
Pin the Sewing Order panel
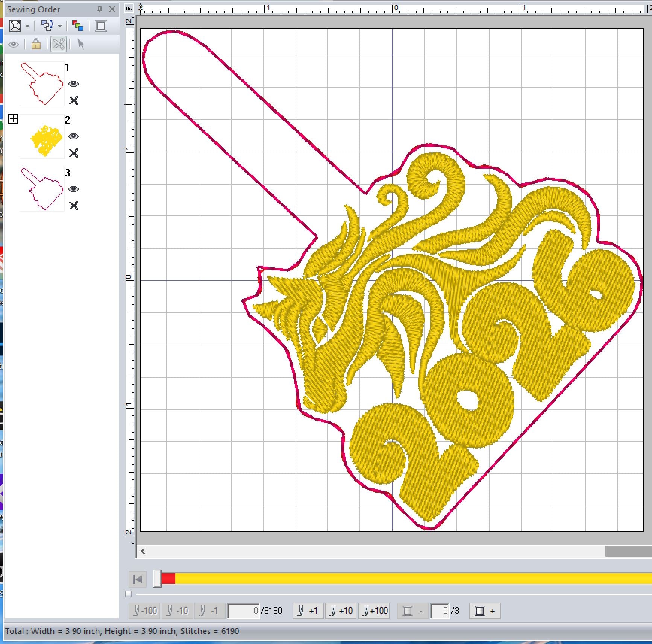100,9
